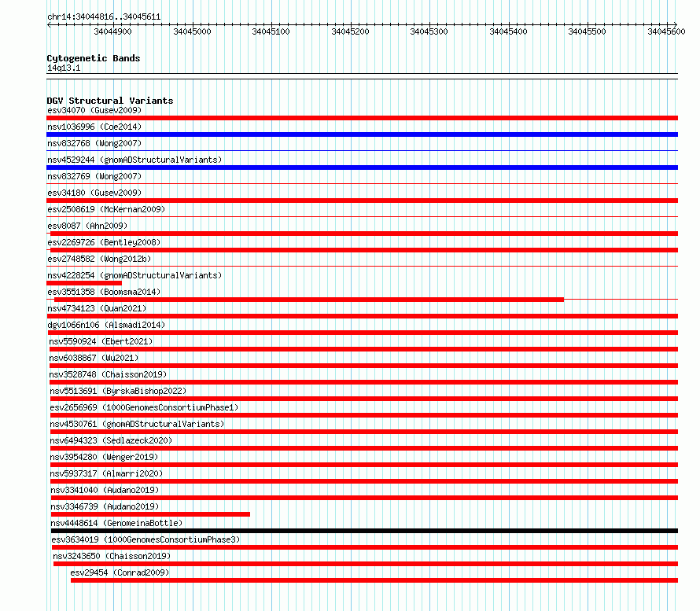Click the esv2269726 (Bentley2008) label

(104, 242)
